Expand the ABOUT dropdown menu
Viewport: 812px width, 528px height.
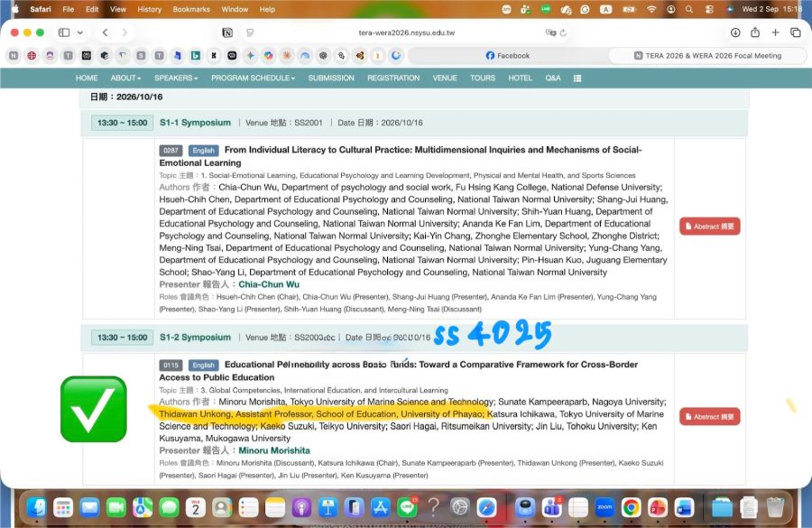[125, 79]
